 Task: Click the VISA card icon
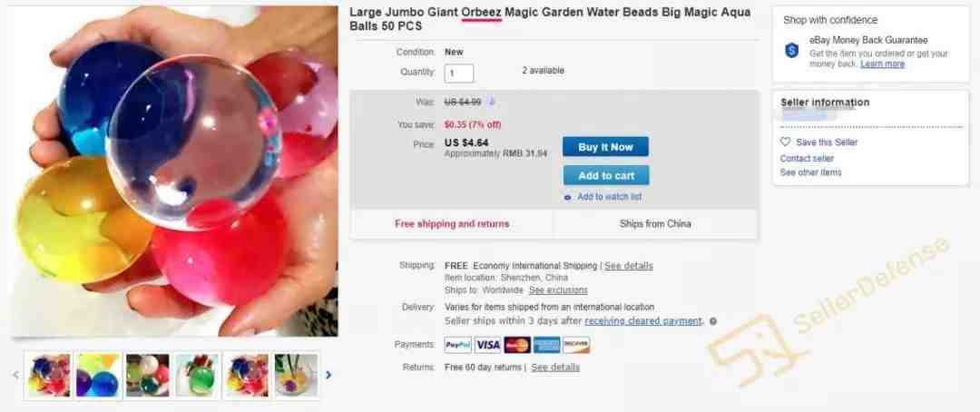(487, 345)
